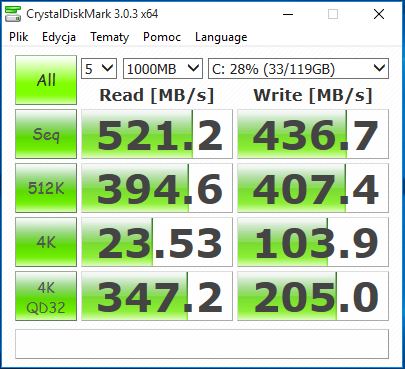Open the Edycja menu
Screen dimensions: 405x369
coord(59,37)
